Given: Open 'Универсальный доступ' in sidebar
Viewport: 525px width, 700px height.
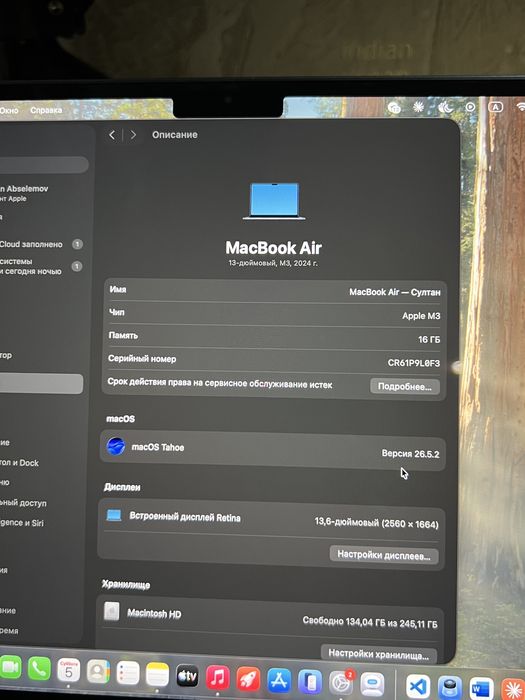Looking at the screenshot, I should (x=23, y=503).
